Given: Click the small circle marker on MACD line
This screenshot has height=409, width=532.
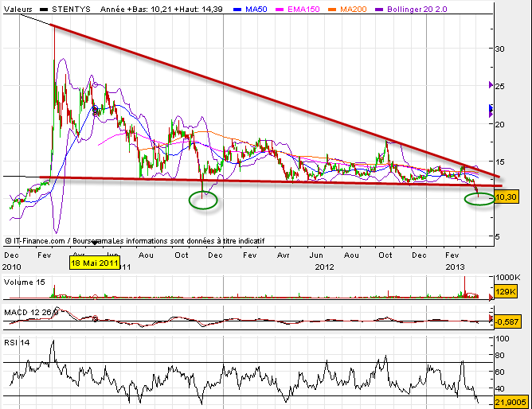Looking at the screenshot, I should tap(96, 319).
